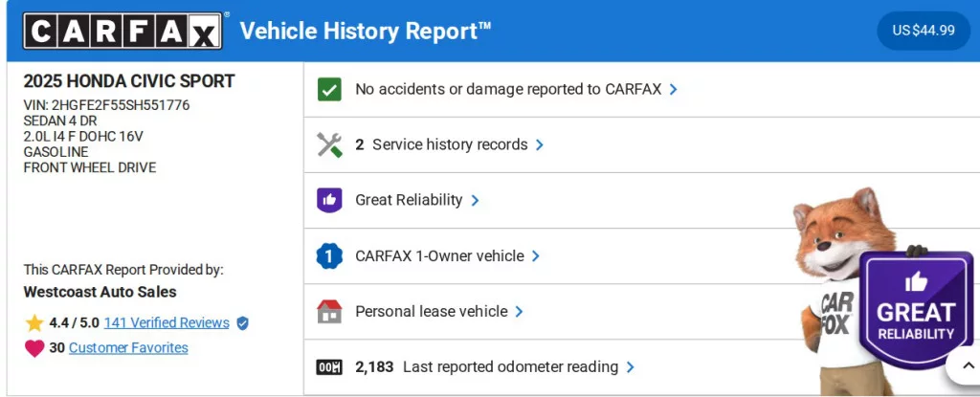This screenshot has width=980, height=397.
Task: Click the blue verified reviews shield badge
Action: [242, 323]
